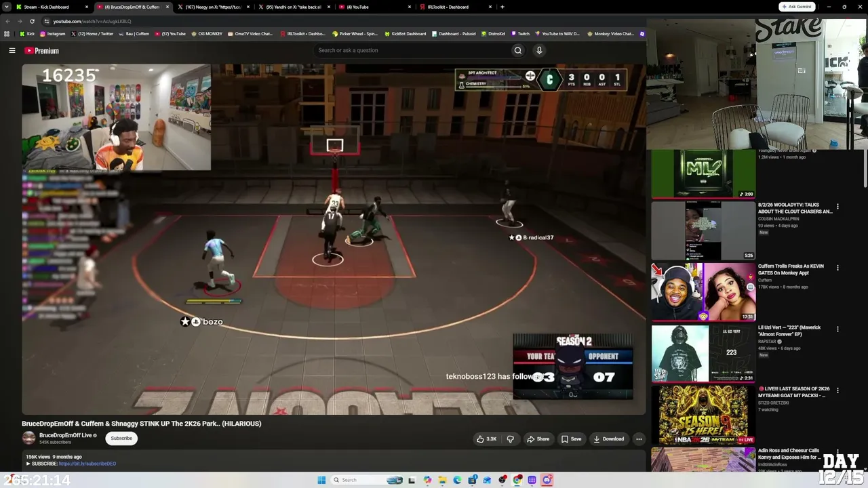868x488 pixels.
Task: Click the video player to pause
Action: point(334,239)
